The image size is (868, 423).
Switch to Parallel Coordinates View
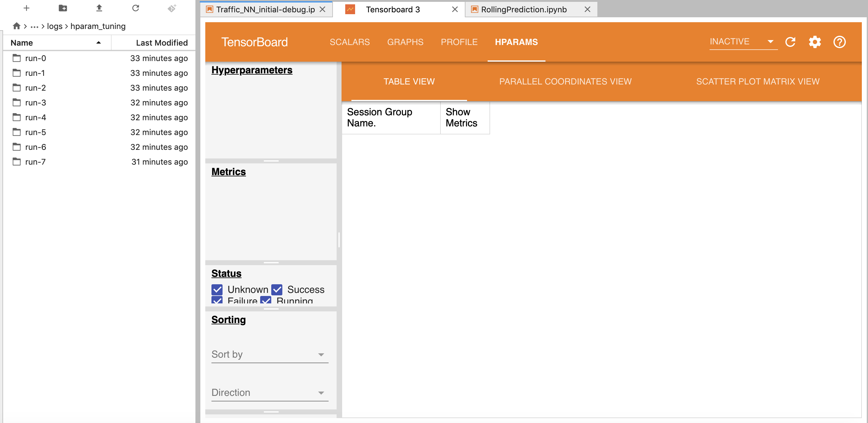pyautogui.click(x=565, y=81)
